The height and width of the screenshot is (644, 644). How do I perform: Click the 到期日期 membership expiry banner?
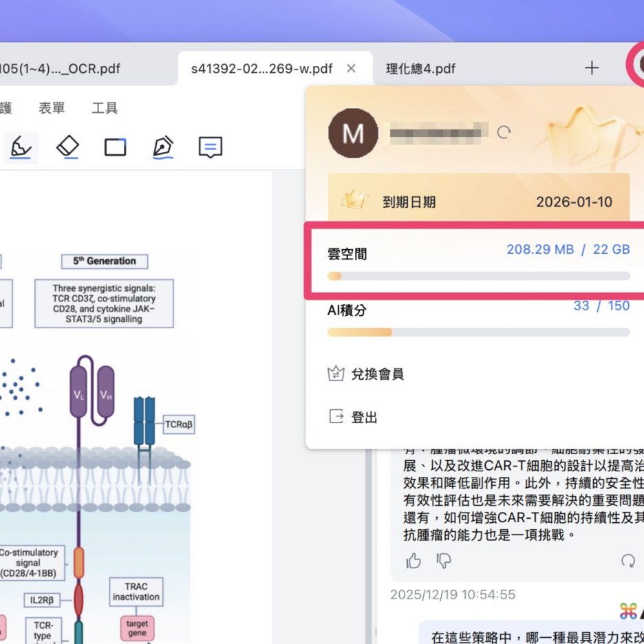(478, 202)
